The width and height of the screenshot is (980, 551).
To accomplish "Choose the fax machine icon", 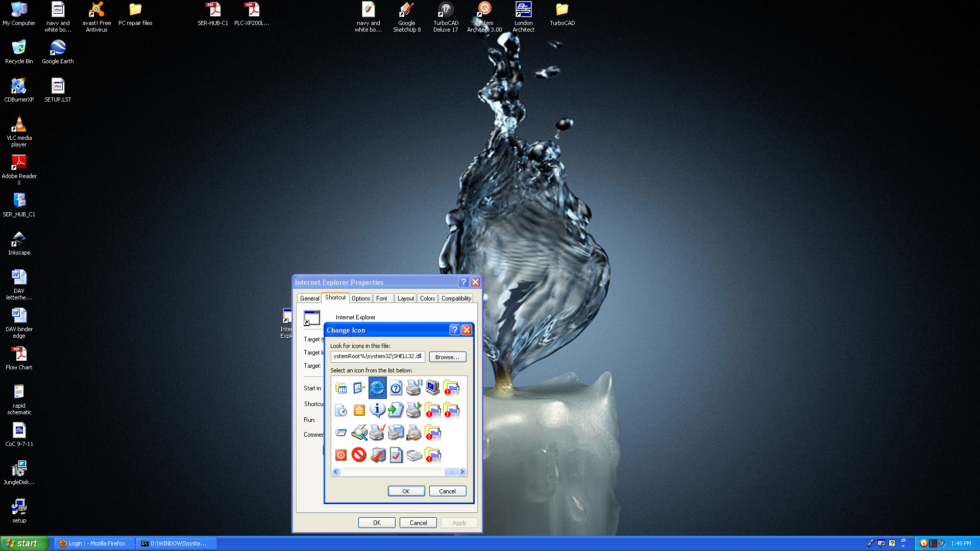I will [414, 455].
